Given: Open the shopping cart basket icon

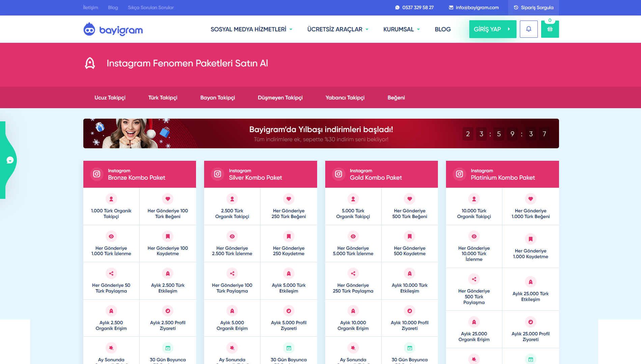Looking at the screenshot, I should 550,29.
